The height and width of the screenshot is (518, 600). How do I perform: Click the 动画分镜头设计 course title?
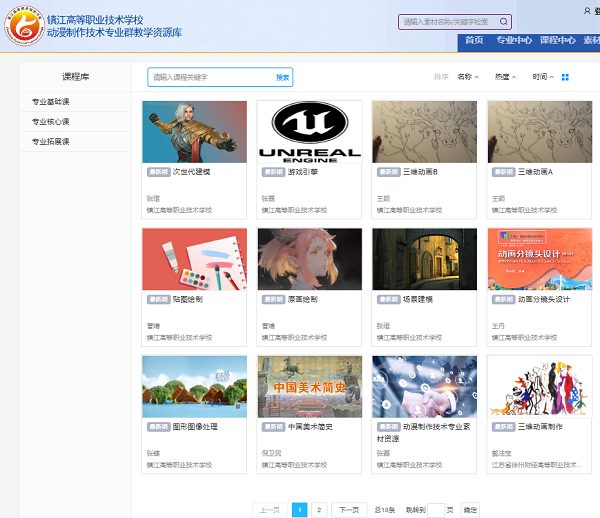(x=544, y=299)
